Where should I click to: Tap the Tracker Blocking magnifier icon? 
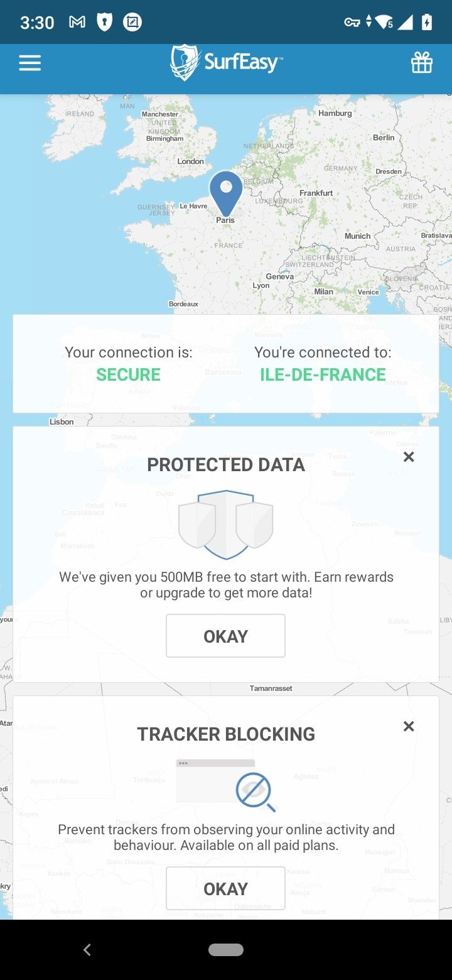click(x=256, y=792)
